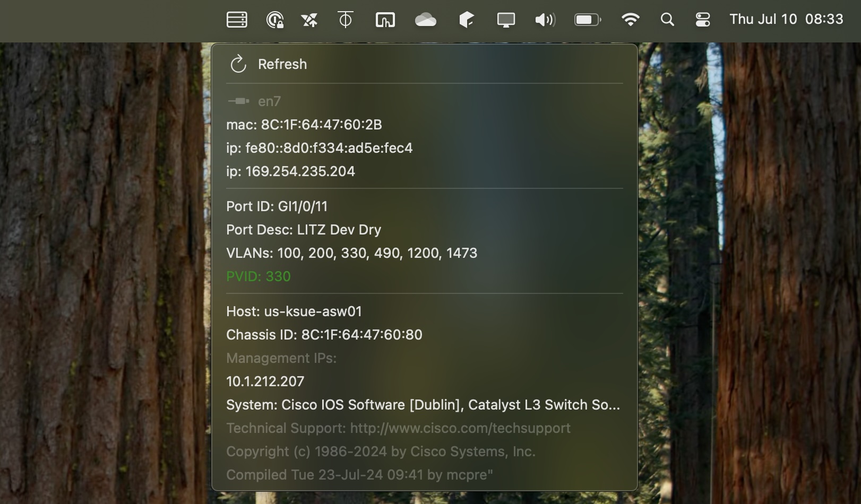This screenshot has height=504, width=861.
Task: Open the globe with padlock menu bar icon
Action: click(274, 20)
